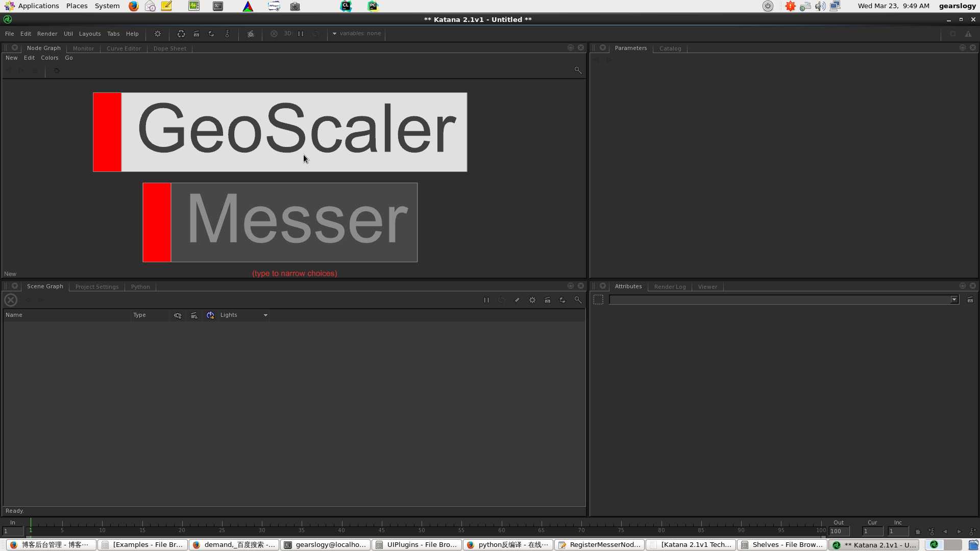Open the Attributes pane options dropdown arrow

pyautogui.click(x=603, y=286)
